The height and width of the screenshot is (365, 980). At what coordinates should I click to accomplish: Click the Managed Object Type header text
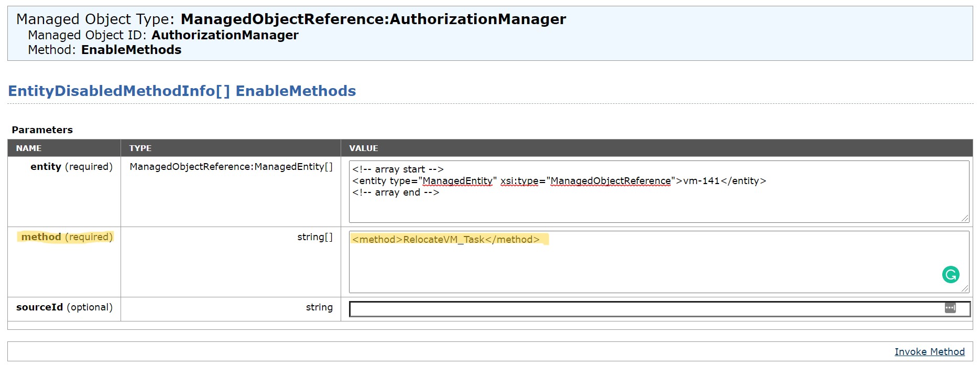pyautogui.click(x=291, y=19)
